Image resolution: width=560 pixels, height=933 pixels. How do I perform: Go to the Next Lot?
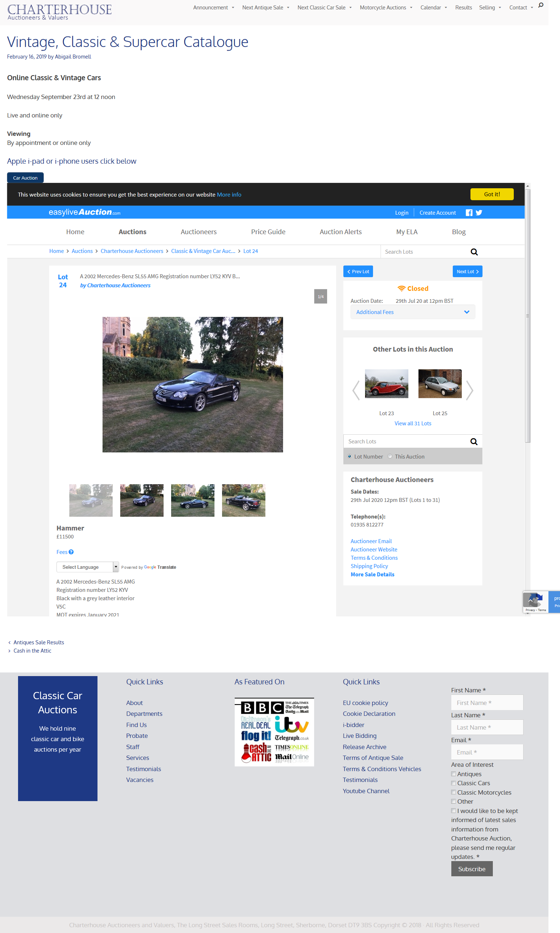467,271
